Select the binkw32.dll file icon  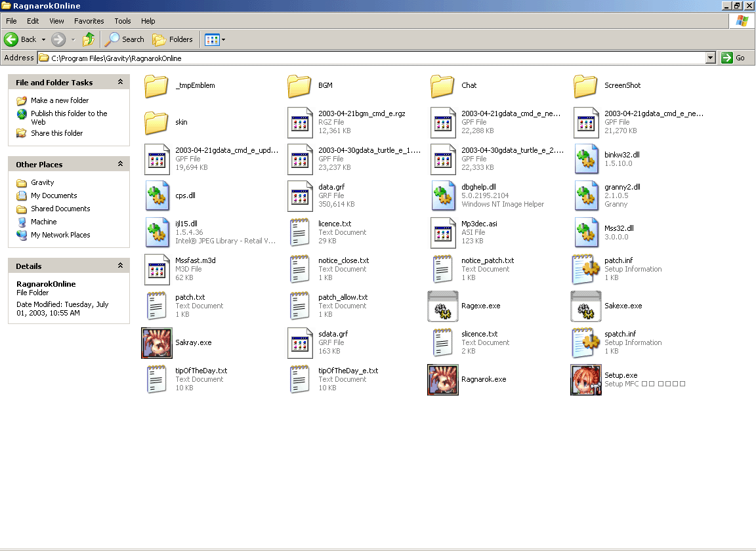(x=586, y=159)
